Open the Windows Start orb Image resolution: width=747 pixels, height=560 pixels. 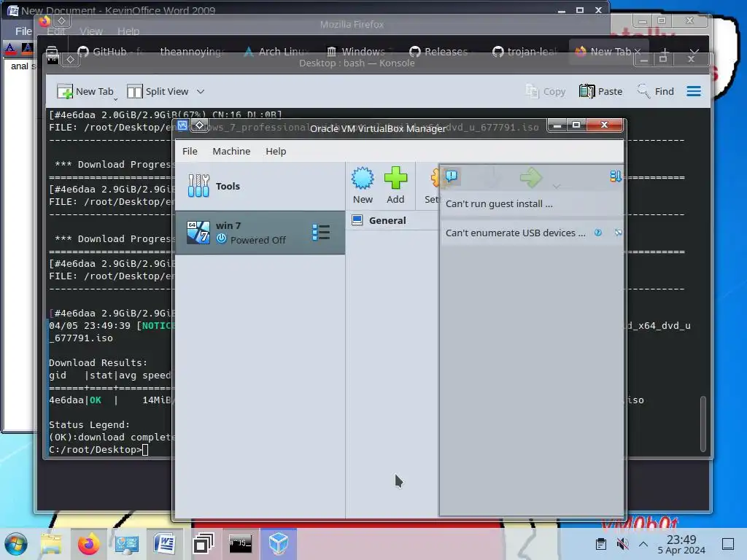(x=16, y=544)
